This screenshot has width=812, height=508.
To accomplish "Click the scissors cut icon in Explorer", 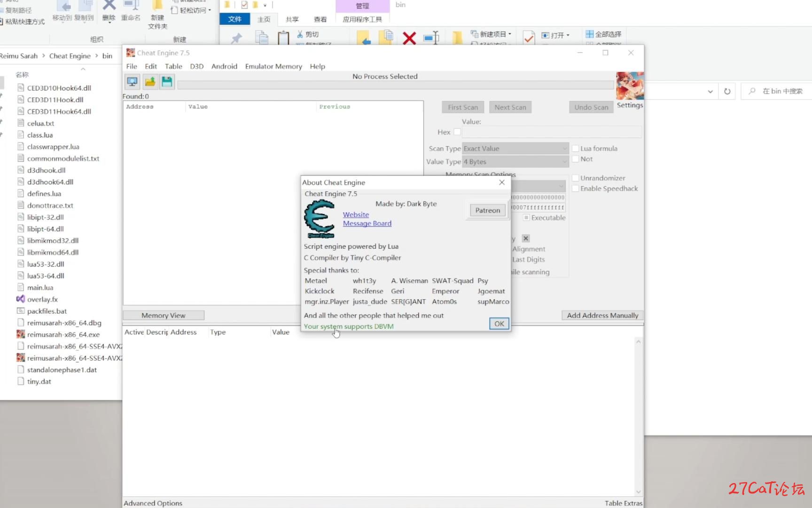I will click(300, 34).
